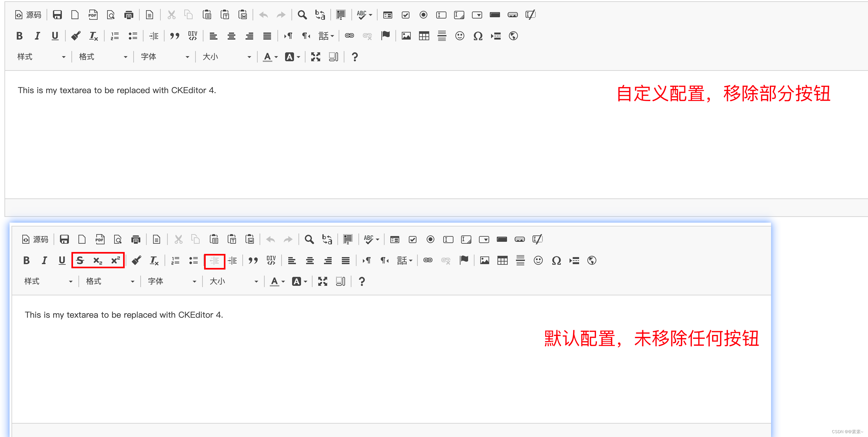
Task: Insert special character omega in bottom editor
Action: [556, 260]
